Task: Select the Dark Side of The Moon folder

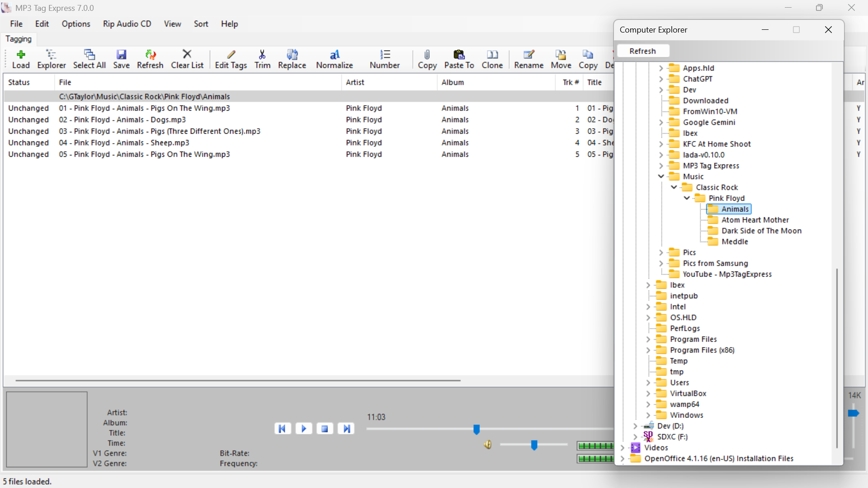Action: click(761, 230)
